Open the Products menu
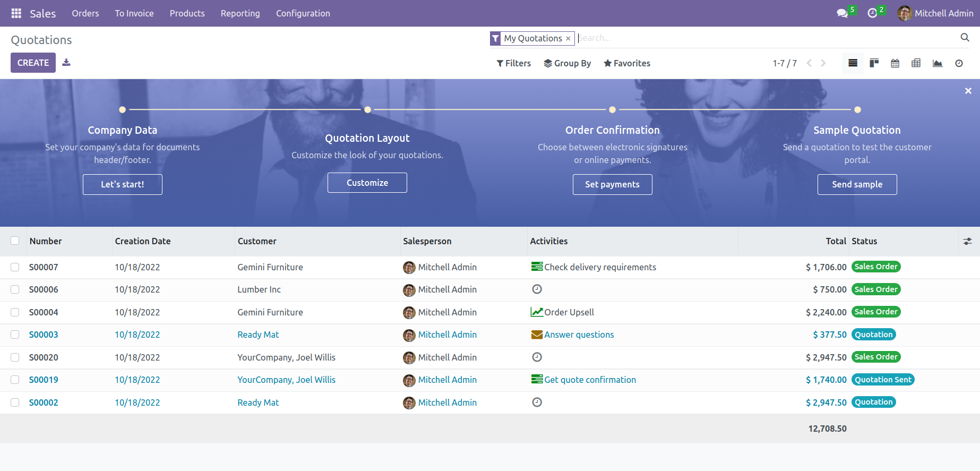Image resolution: width=980 pixels, height=471 pixels. [x=187, y=13]
